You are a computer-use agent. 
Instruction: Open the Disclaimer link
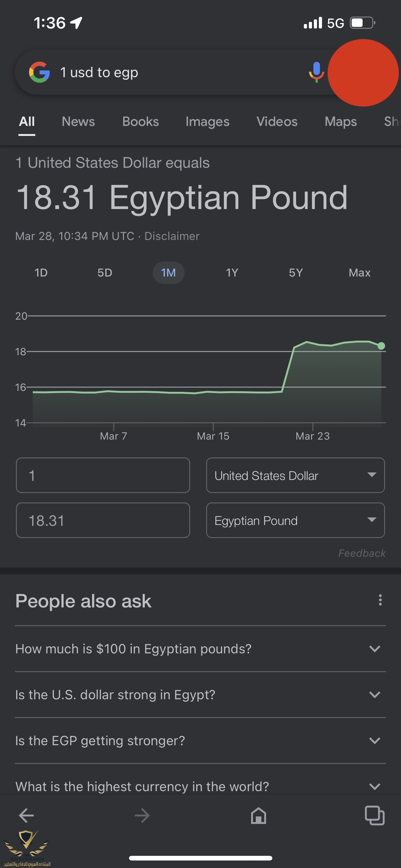[x=172, y=236]
